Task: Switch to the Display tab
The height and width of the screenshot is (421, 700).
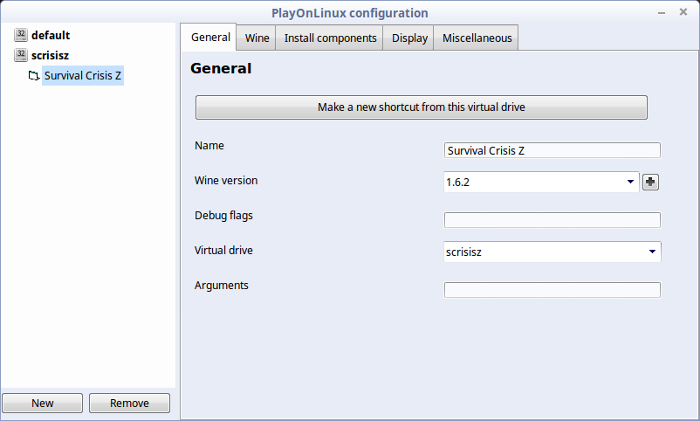Action: pos(409,38)
